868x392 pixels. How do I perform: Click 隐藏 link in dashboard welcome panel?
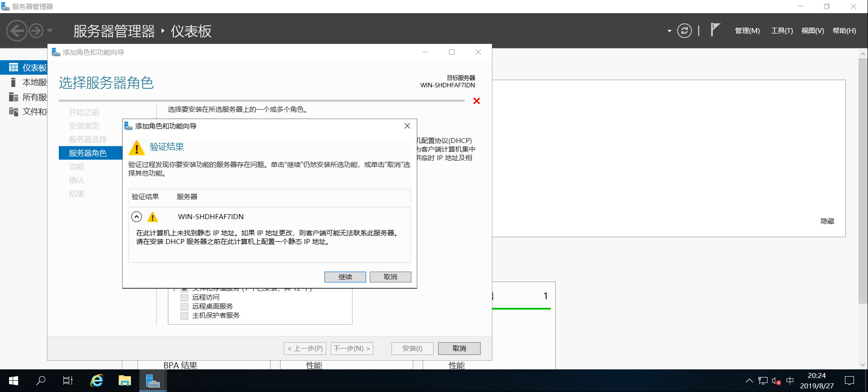[827, 221]
